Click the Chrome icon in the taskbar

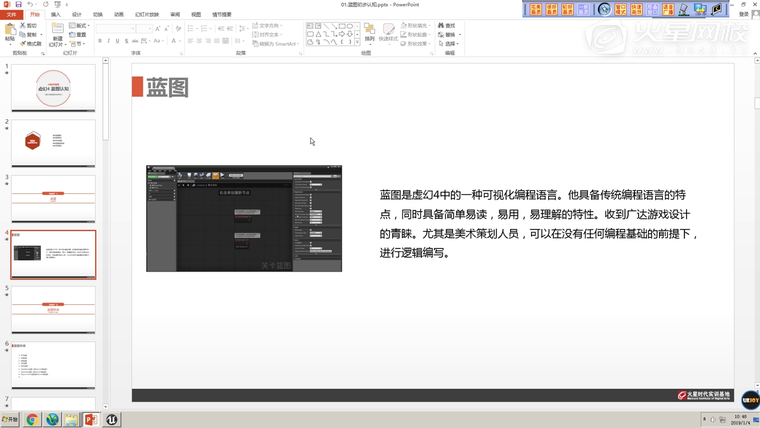click(x=32, y=420)
